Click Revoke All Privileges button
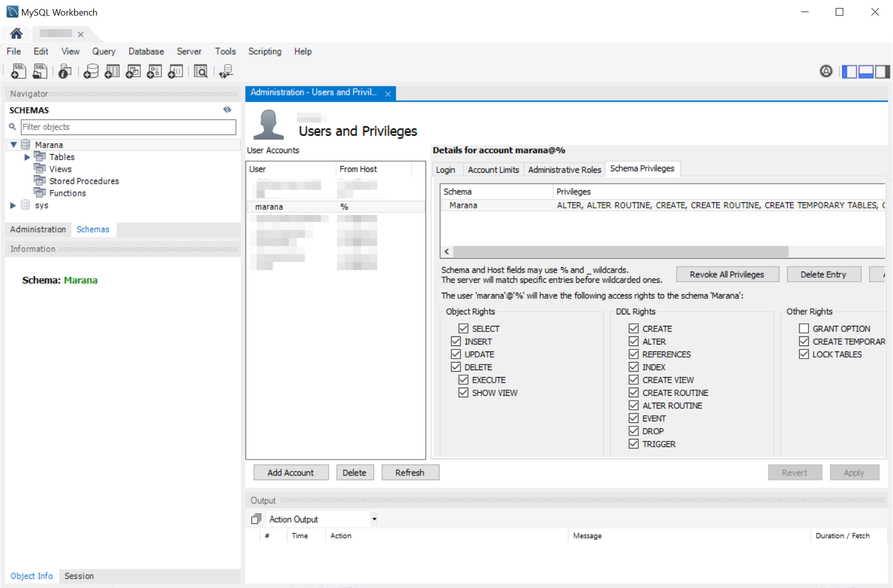893x588 pixels. pos(727,274)
